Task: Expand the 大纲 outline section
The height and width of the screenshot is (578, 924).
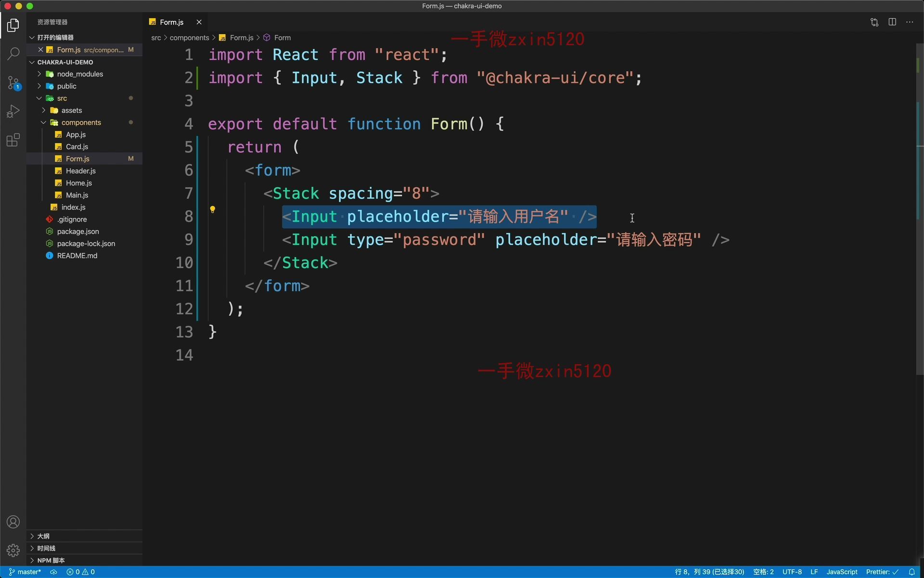Action: [x=84, y=536]
